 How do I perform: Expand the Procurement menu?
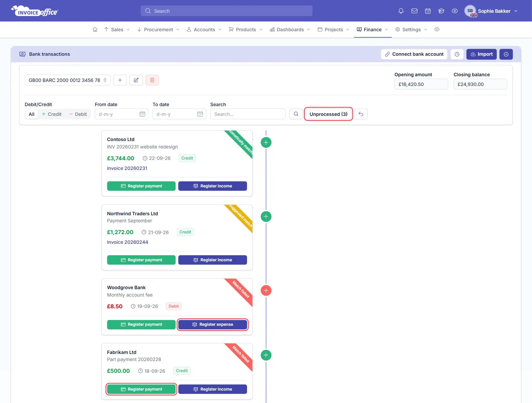[x=158, y=30]
